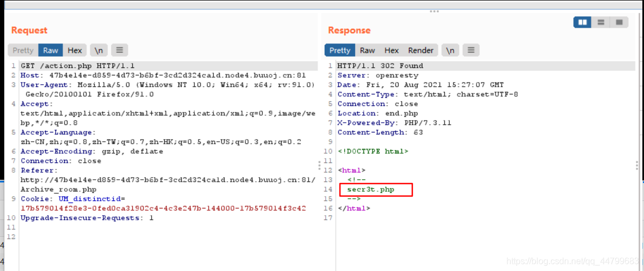Viewport: 644px width, 271px height.
Task: Click the request Connection: close line
Action: (x=61, y=161)
